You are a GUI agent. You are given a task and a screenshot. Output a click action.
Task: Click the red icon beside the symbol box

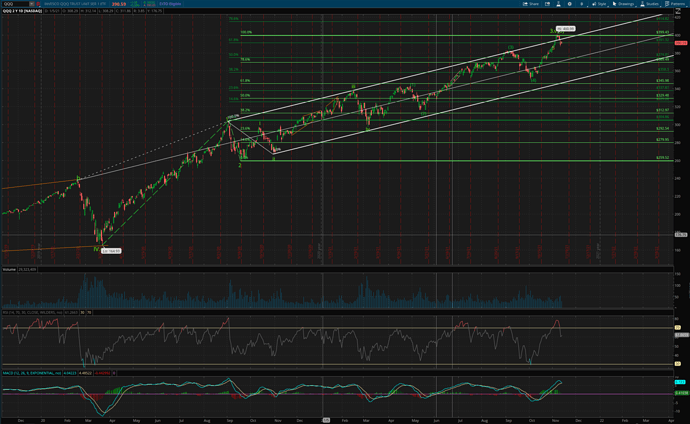click(x=38, y=4)
